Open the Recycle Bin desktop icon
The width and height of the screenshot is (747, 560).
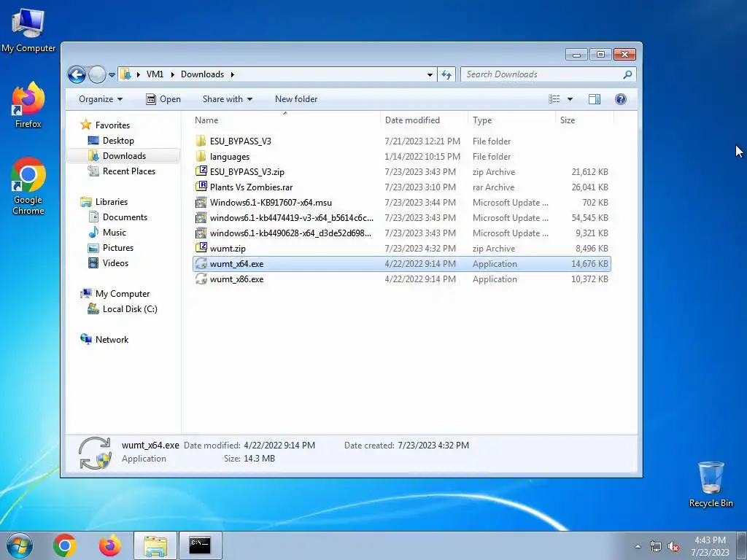coord(711,484)
